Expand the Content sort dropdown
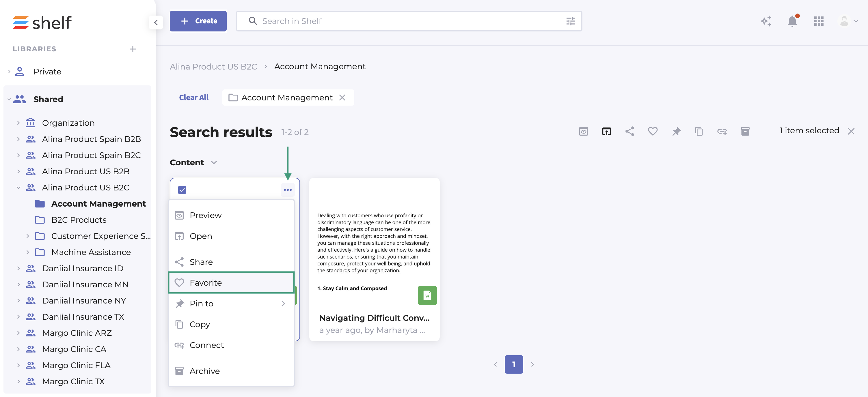This screenshot has height=397, width=868. point(214,163)
